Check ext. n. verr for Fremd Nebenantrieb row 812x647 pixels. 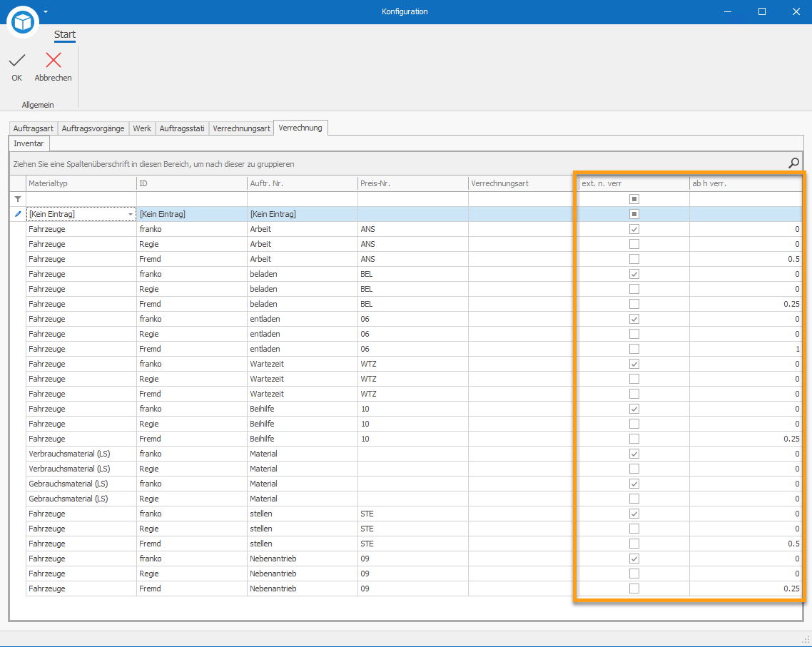pyautogui.click(x=634, y=589)
